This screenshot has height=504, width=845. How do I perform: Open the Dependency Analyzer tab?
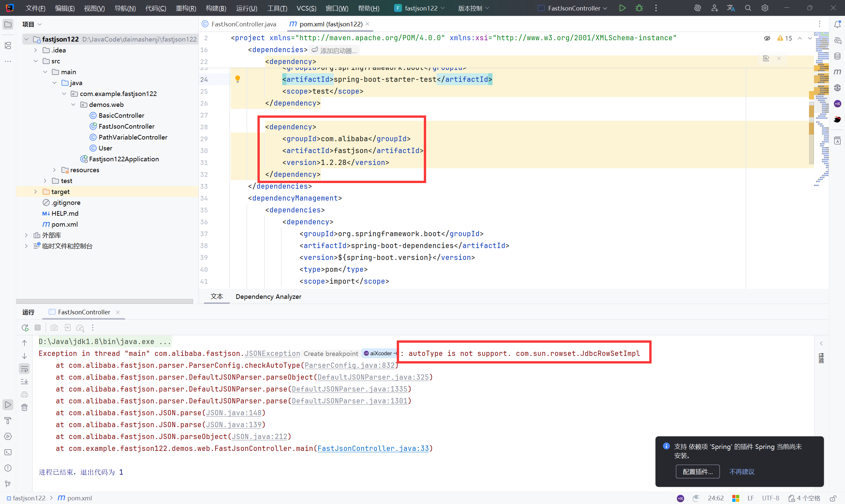tap(268, 297)
